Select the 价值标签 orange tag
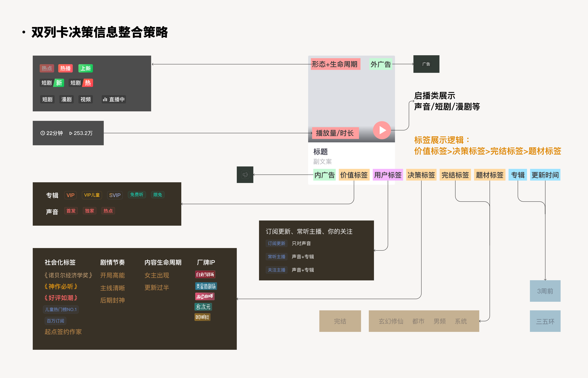Viewport: 588px width, 378px height. 354,175
